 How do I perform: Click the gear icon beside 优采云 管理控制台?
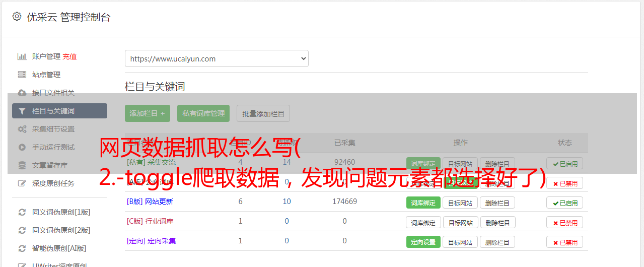17,17
